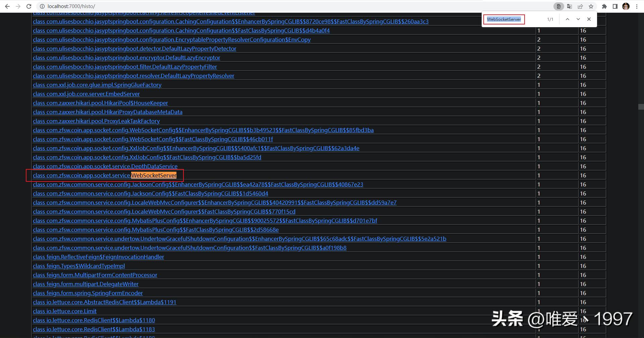This screenshot has width=644, height=338.
Task: Open the XxlJobConfig EnhancerBySpringCGLIB $$62a3da4e link
Action: 196,148
